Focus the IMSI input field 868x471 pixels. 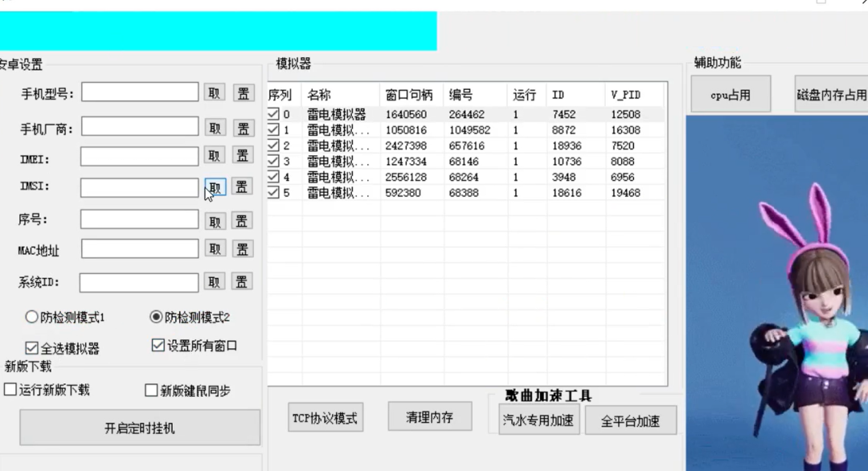click(x=139, y=187)
